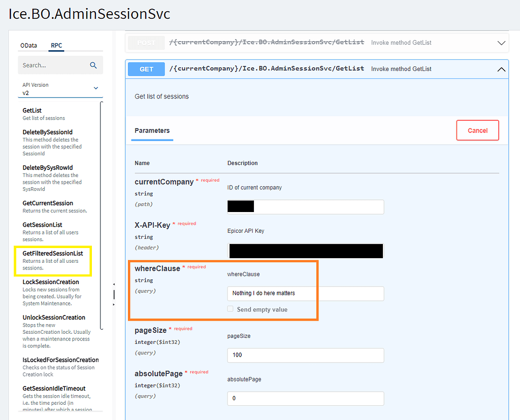Click the Cancel button

pyautogui.click(x=477, y=130)
